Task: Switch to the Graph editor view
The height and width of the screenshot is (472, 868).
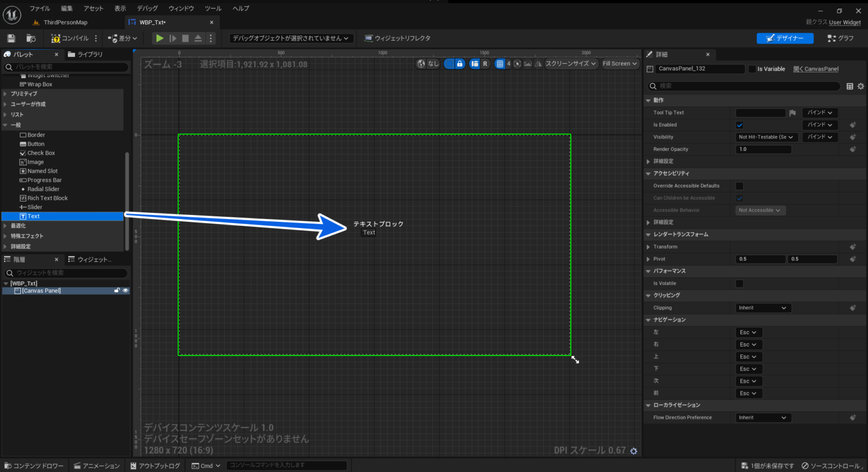Action: pyautogui.click(x=841, y=38)
